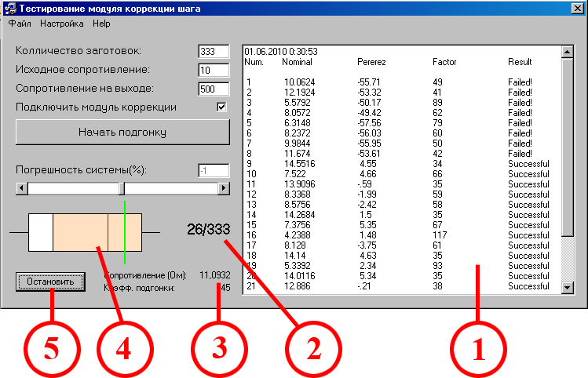Click Successful result in row 21

pos(528,285)
